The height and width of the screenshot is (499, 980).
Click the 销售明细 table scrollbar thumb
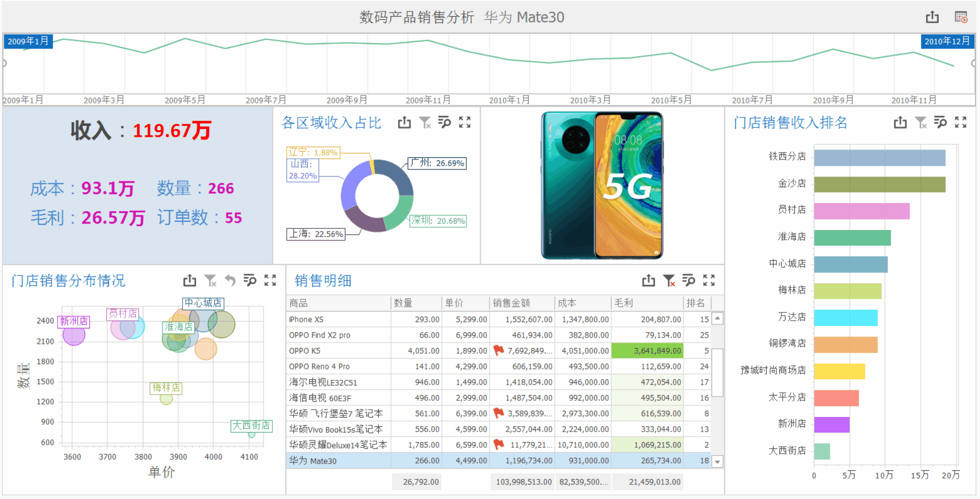point(717,373)
